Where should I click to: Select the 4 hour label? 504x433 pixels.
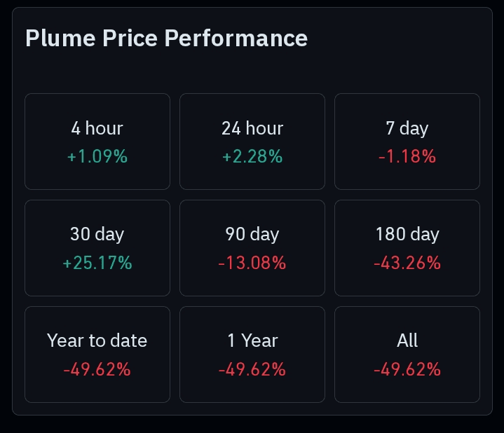tap(97, 128)
